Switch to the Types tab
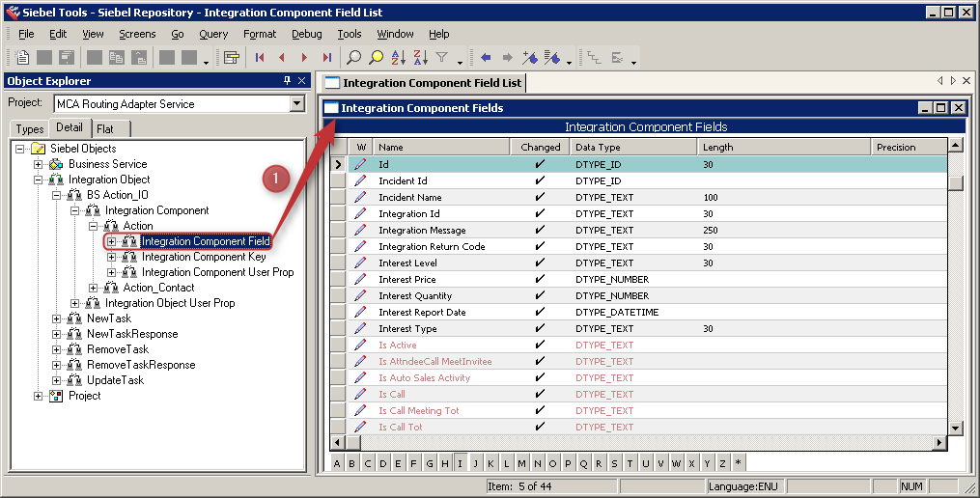Screen dimensions: 980x498 (x=30, y=129)
